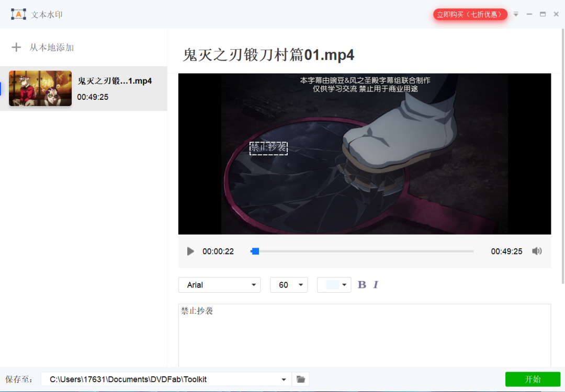This screenshot has height=392, width=565.
Task: Open the watermark text color swatch
Action: tap(334, 284)
